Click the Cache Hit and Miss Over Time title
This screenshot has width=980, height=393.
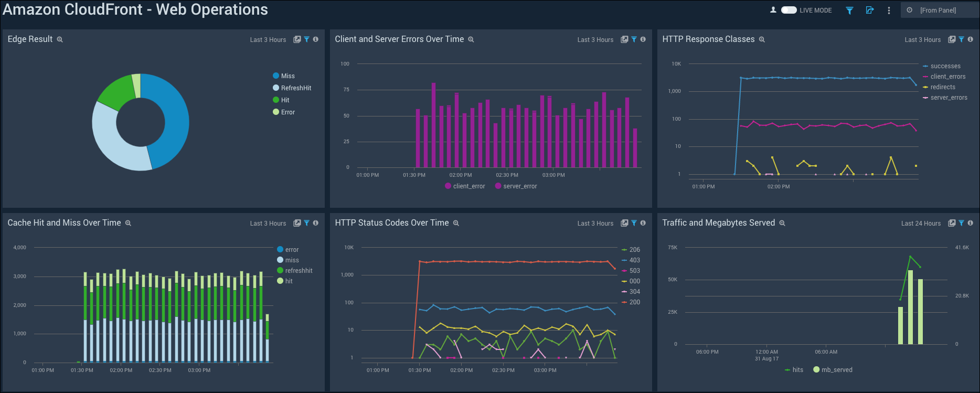(x=64, y=223)
